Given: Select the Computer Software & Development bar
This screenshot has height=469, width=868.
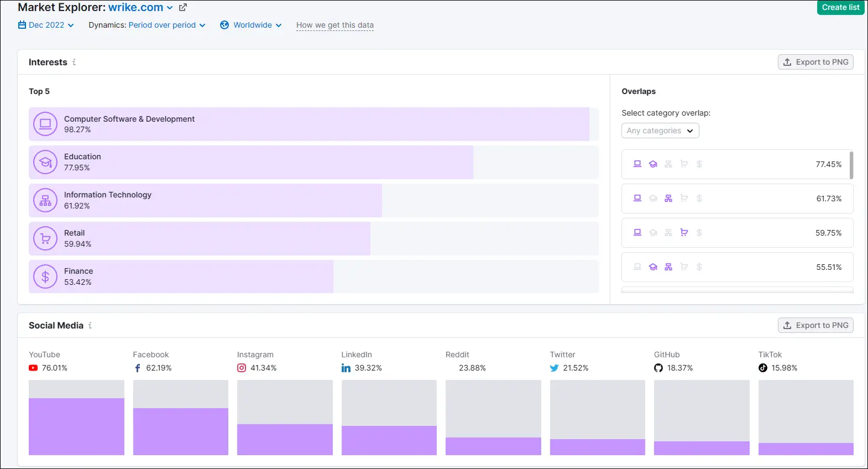Looking at the screenshot, I should point(313,124).
